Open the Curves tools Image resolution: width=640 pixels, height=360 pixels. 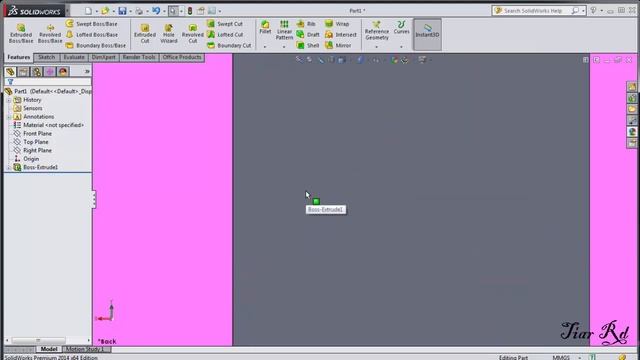click(x=401, y=27)
